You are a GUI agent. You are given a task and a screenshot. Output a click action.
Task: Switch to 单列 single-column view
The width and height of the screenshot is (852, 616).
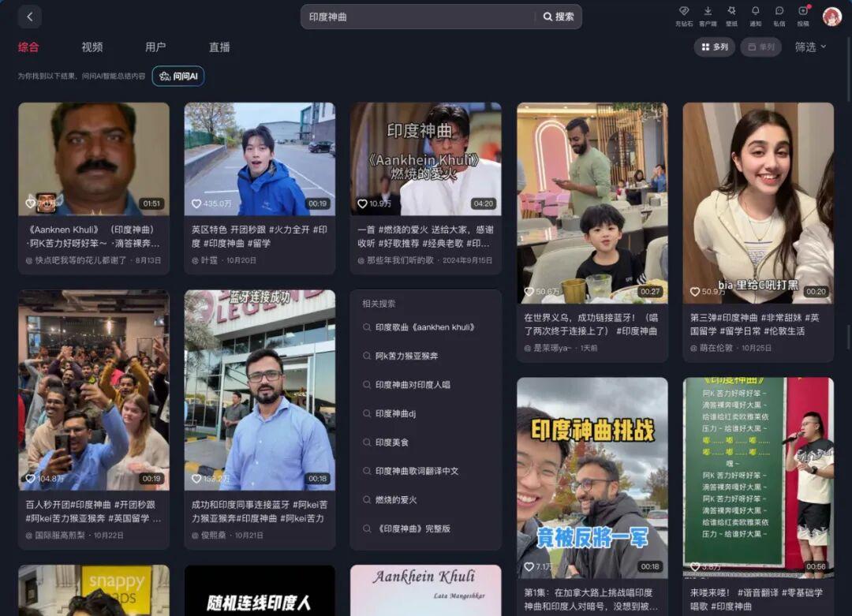coord(760,47)
